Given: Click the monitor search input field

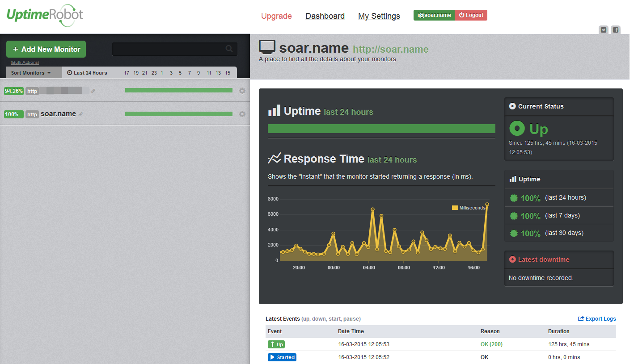Looking at the screenshot, I should tap(168, 49).
